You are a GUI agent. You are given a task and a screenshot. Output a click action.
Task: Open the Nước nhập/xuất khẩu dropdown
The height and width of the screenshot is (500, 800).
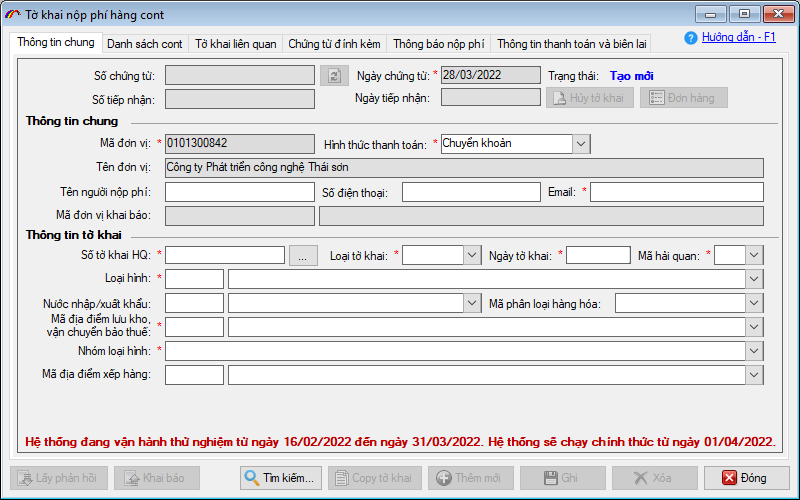pyautogui.click(x=472, y=303)
